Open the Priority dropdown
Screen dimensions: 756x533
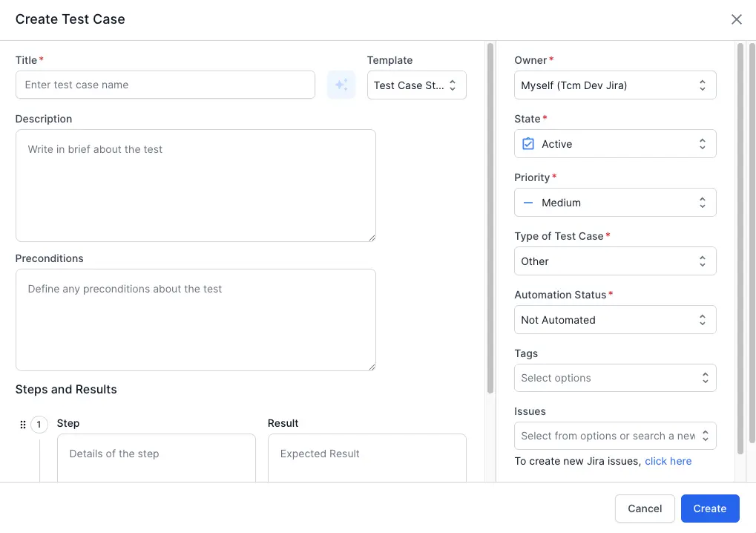614,202
